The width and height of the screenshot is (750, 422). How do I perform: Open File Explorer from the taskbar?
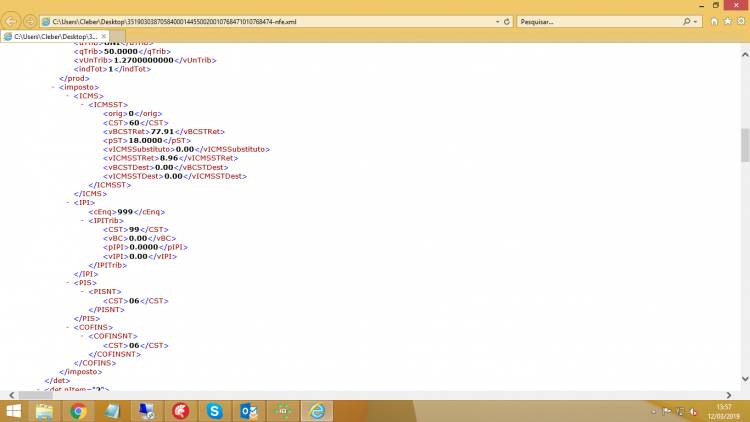(44, 411)
